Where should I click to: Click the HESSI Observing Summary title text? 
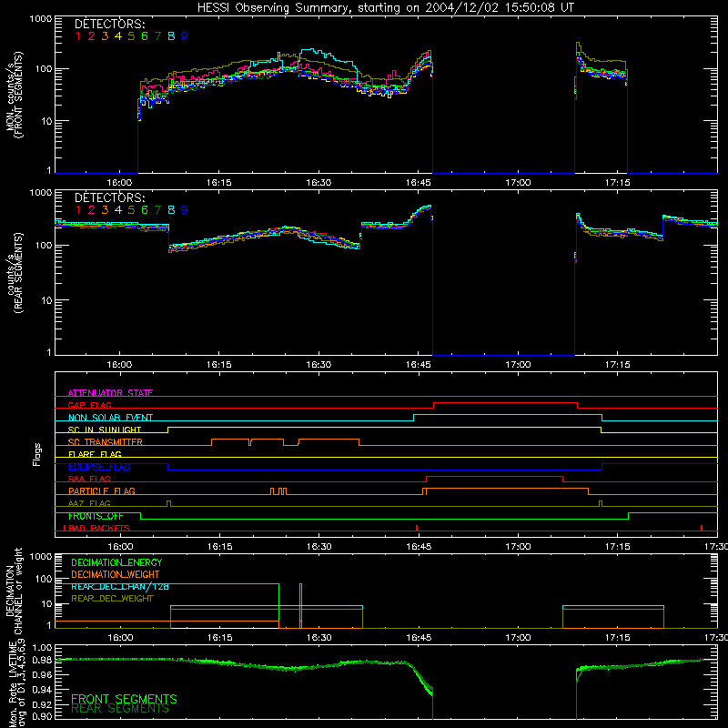coord(385,8)
